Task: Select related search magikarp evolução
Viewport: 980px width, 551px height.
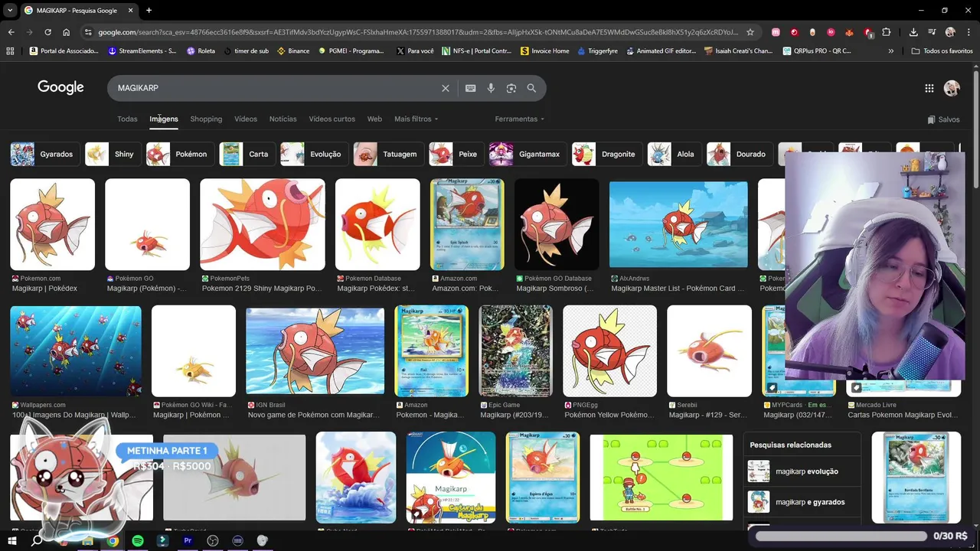Action: [x=802, y=471]
